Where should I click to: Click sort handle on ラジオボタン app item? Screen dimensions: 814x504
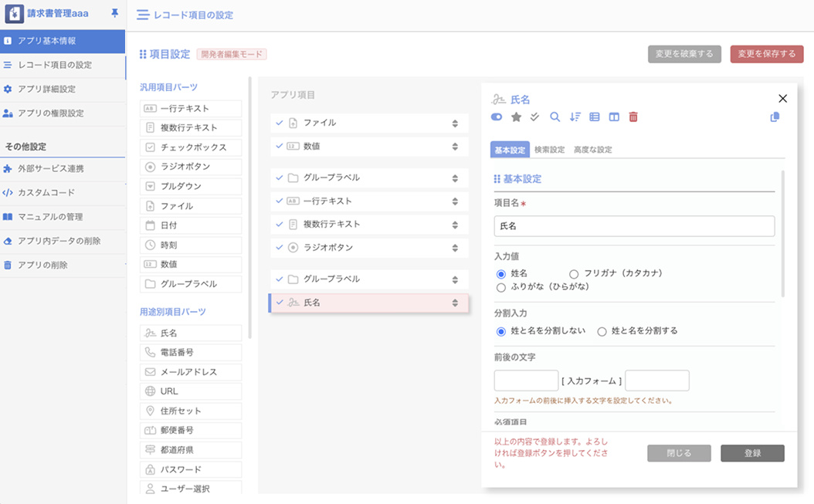point(455,248)
